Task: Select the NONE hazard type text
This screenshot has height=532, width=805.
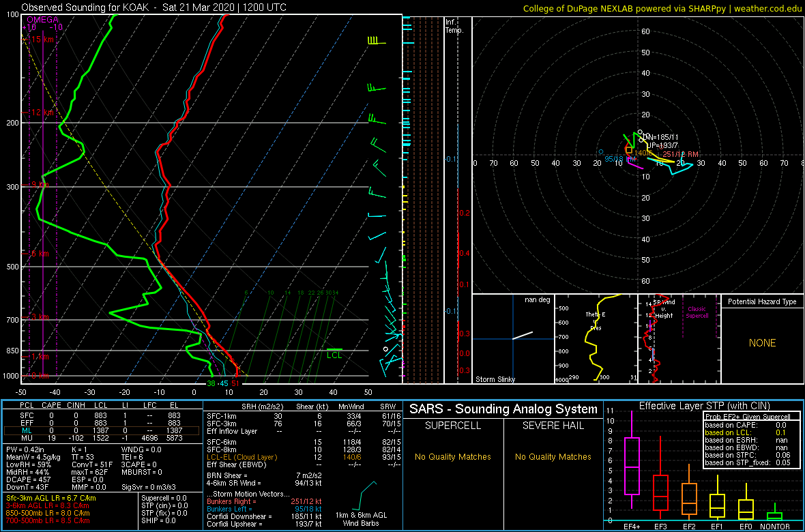Action: pos(762,343)
